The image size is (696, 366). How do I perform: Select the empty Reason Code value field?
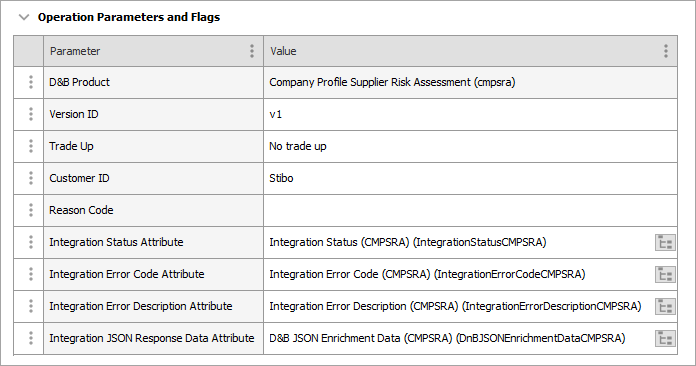click(x=470, y=210)
